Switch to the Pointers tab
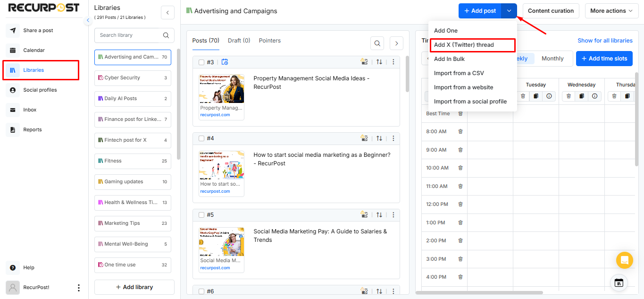Viewport: 644px width, 299px height. tap(270, 41)
